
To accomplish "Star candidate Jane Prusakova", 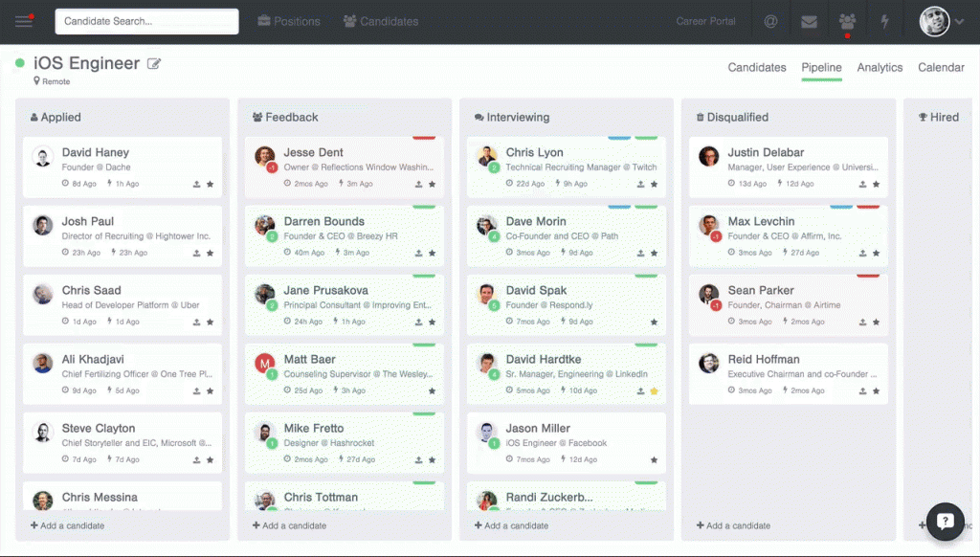I will (x=432, y=322).
